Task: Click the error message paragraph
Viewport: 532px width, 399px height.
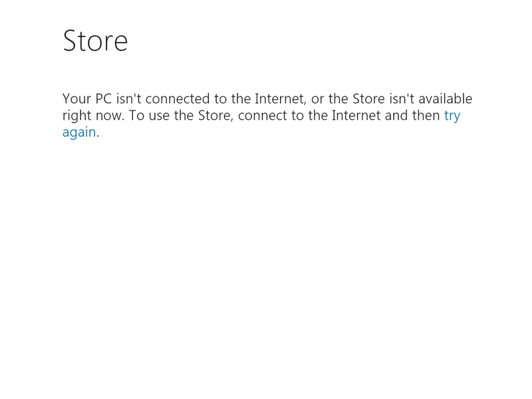Action: [266, 114]
